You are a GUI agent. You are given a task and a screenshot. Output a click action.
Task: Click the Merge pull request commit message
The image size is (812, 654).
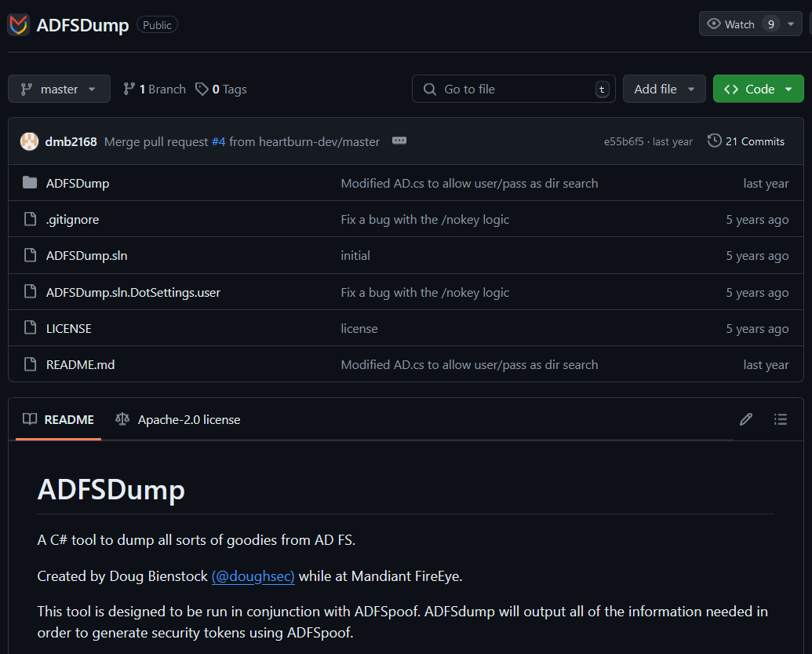coord(242,141)
